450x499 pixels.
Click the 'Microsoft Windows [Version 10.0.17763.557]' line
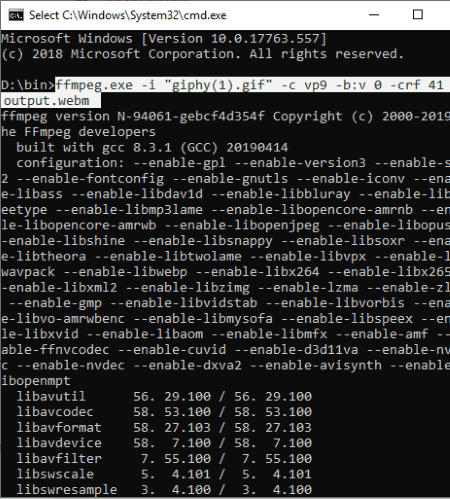pyautogui.click(x=164, y=39)
